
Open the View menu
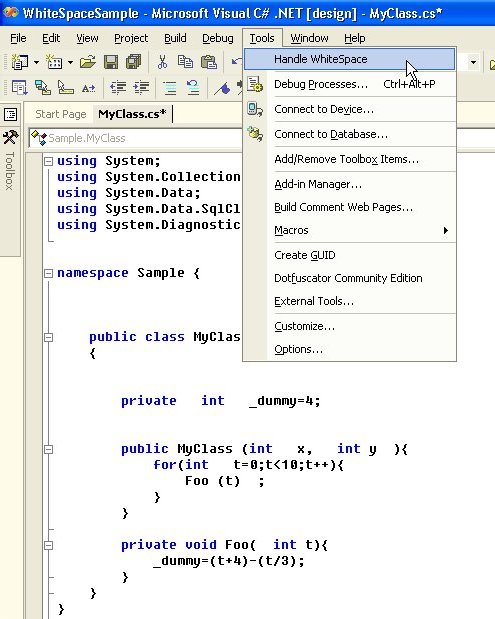click(x=87, y=38)
